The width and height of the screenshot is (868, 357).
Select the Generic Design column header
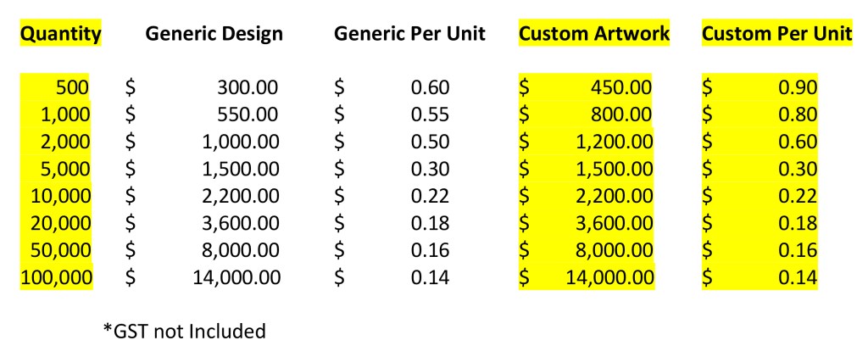pos(214,35)
